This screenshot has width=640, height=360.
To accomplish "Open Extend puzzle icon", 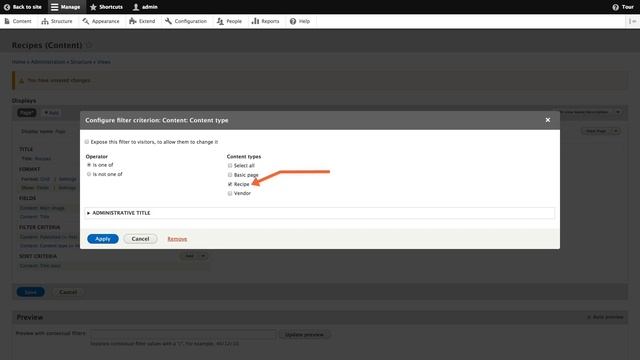I will click(x=133, y=21).
